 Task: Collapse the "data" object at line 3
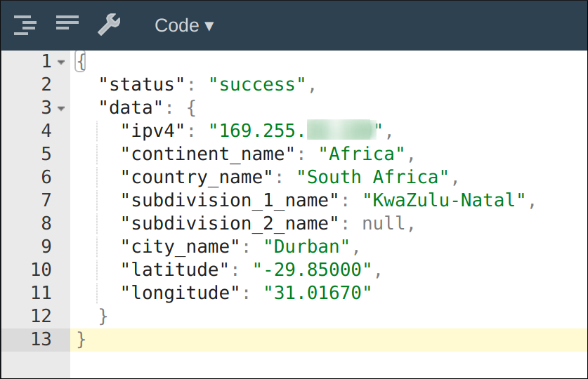[60, 109]
